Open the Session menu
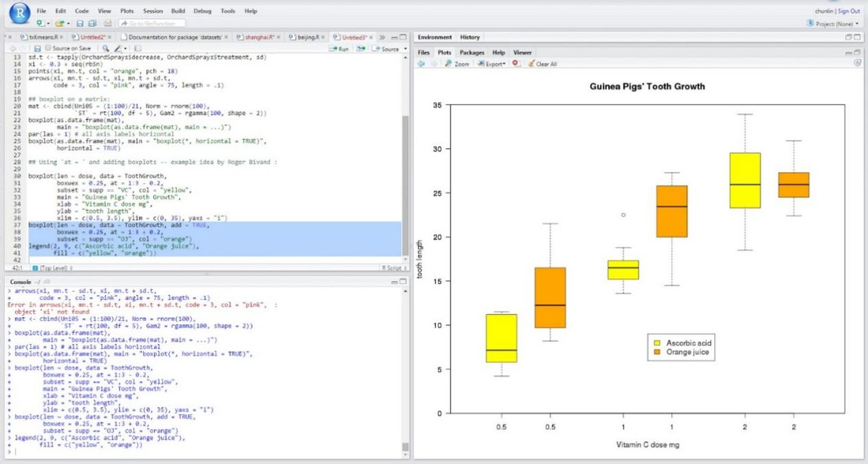The height and width of the screenshot is (464, 868). [153, 12]
